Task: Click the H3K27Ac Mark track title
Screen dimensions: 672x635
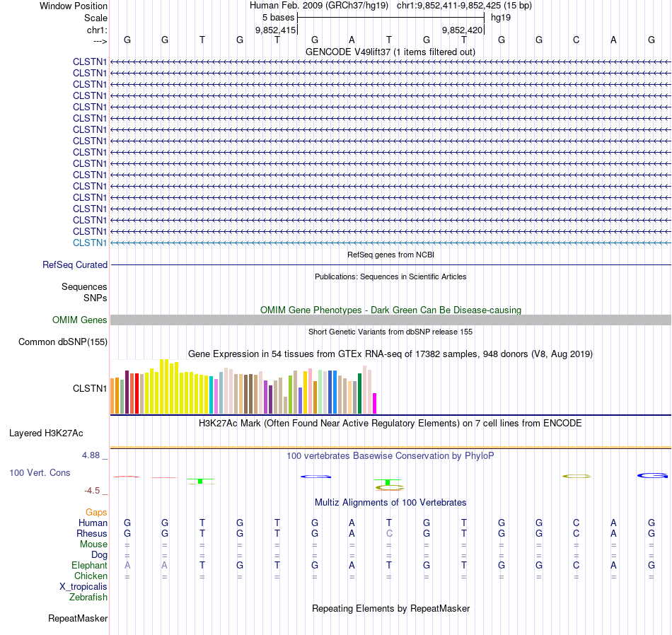Action: pyautogui.click(x=390, y=424)
